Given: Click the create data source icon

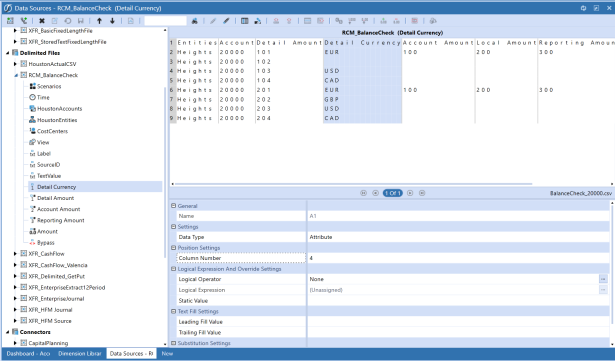Looking at the screenshot, I should coord(10,21).
